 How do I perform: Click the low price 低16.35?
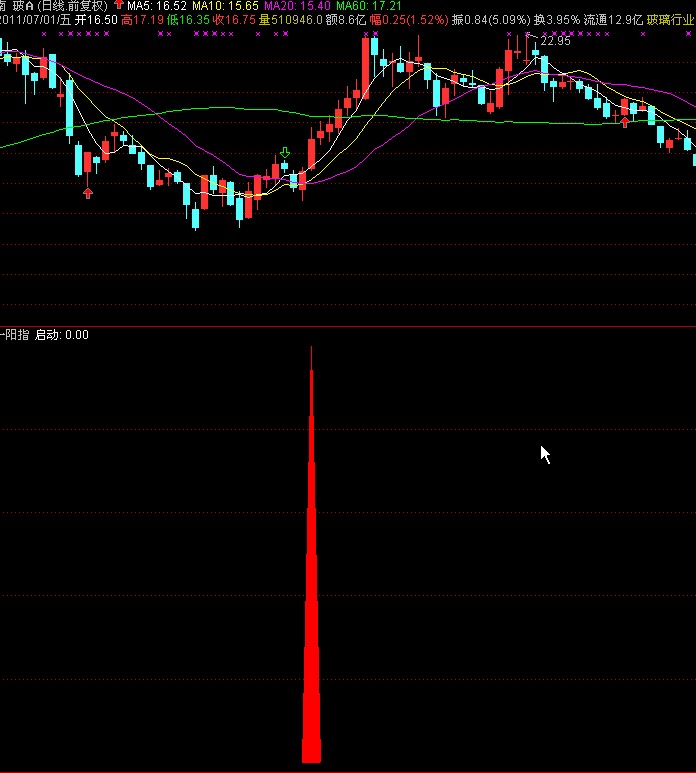pos(188,20)
